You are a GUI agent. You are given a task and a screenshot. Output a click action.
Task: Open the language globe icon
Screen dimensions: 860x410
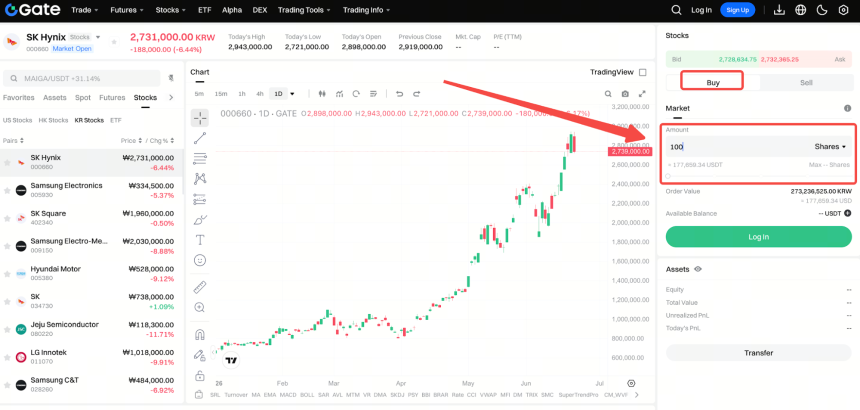point(800,10)
